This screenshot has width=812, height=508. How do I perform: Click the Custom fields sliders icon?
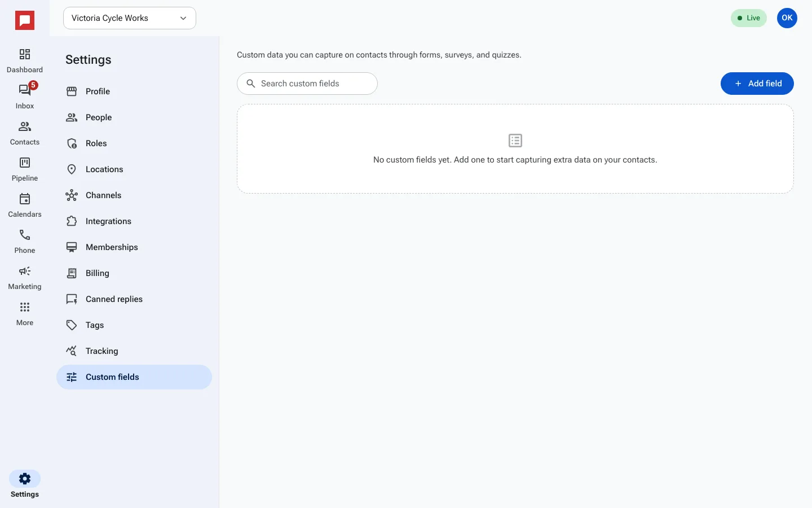pyautogui.click(x=72, y=377)
